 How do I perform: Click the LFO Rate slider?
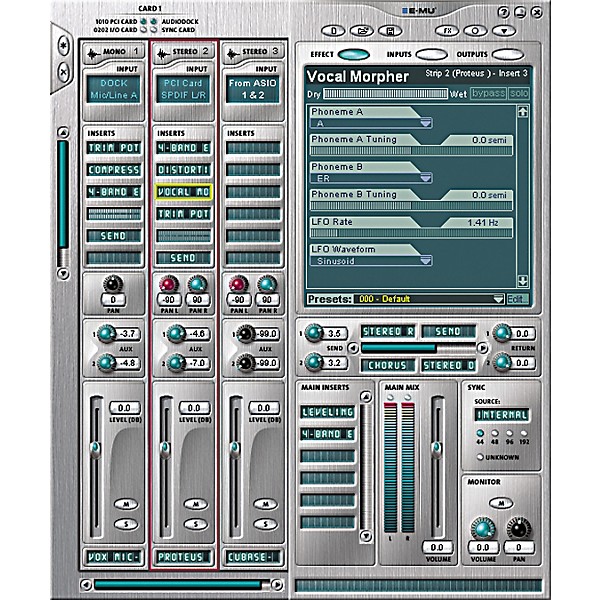click(x=411, y=233)
